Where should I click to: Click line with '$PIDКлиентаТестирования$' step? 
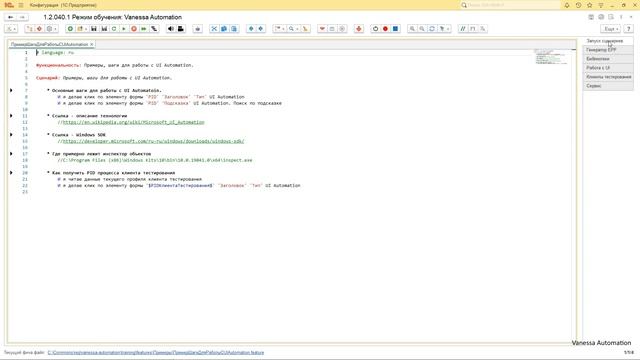[179, 185]
